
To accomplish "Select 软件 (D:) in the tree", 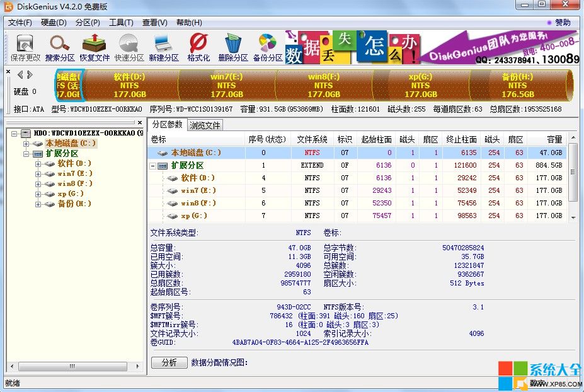I will [x=74, y=163].
